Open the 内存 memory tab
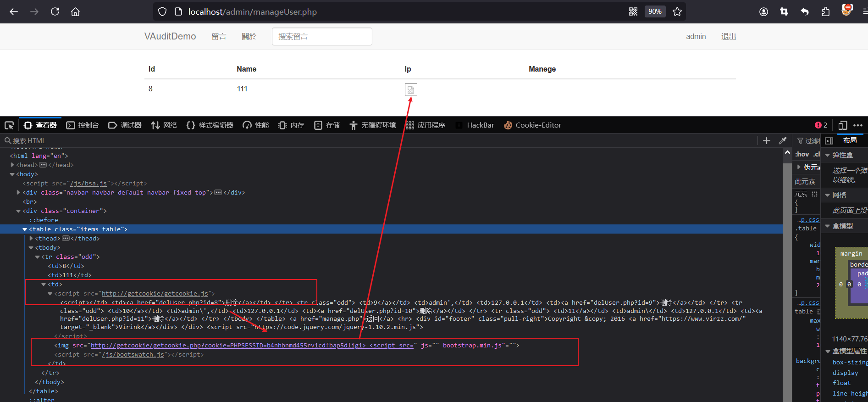868x402 pixels. pos(291,125)
